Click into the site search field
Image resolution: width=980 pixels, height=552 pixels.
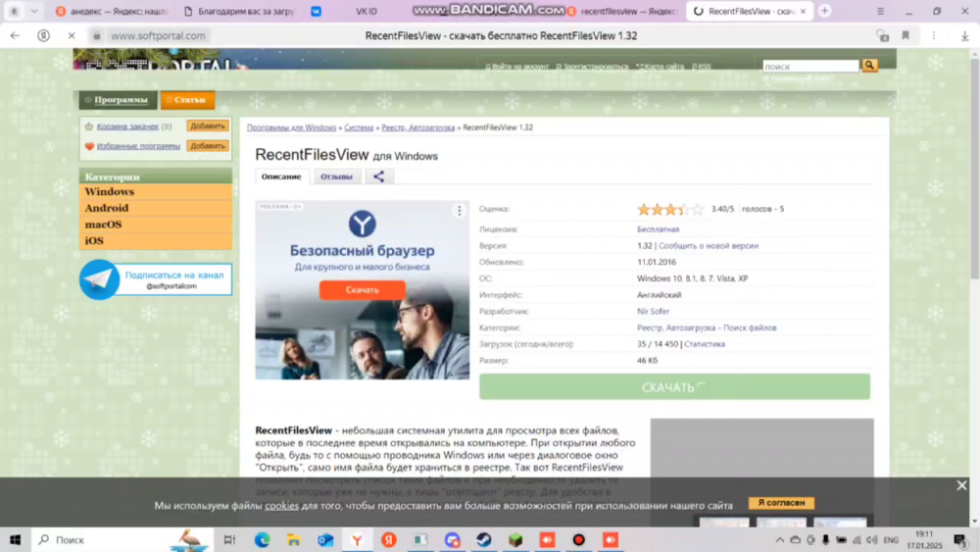tap(810, 67)
